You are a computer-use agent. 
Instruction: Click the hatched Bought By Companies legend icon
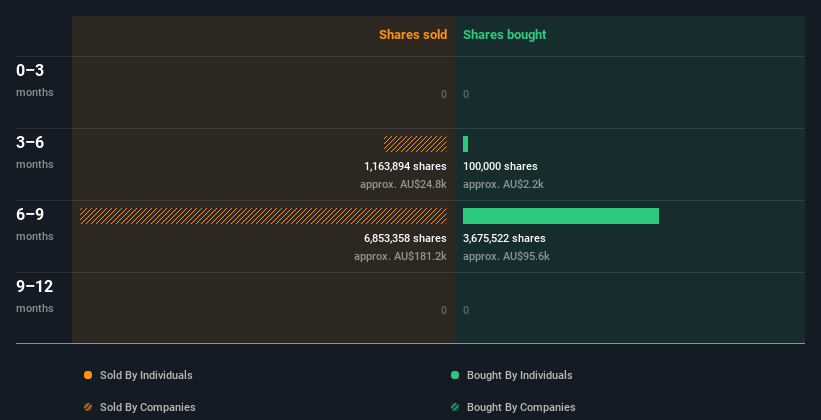click(455, 407)
